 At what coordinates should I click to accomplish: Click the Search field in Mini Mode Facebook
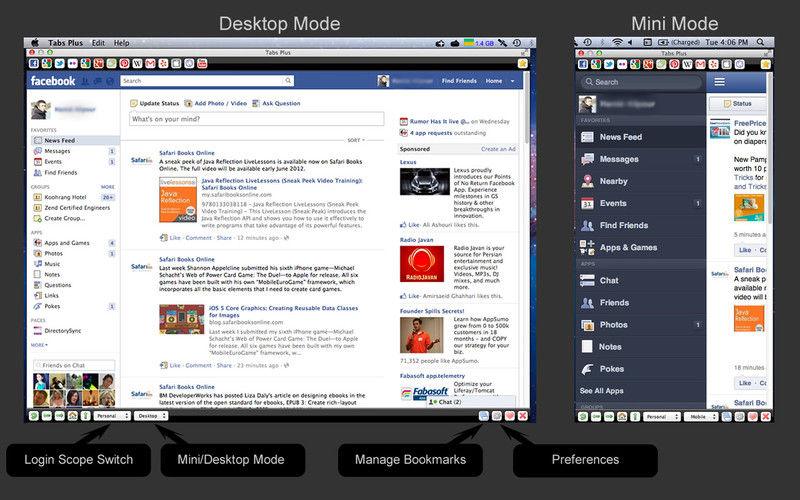click(641, 82)
